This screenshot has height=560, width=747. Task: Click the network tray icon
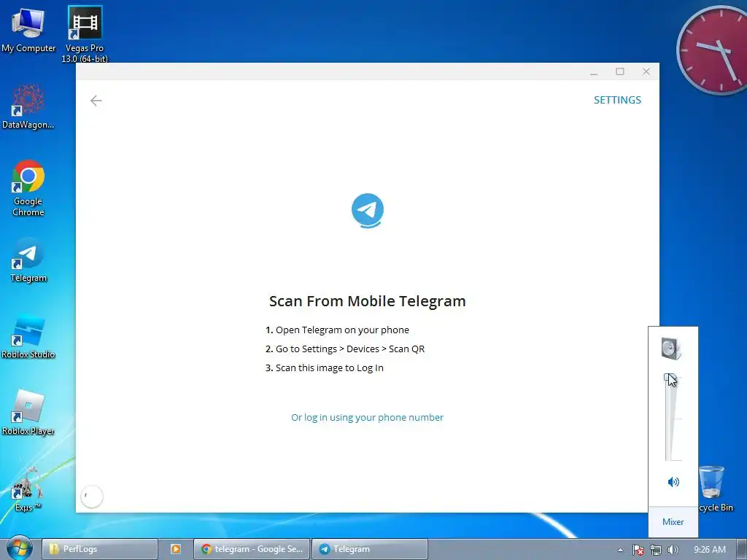pyautogui.click(x=656, y=550)
